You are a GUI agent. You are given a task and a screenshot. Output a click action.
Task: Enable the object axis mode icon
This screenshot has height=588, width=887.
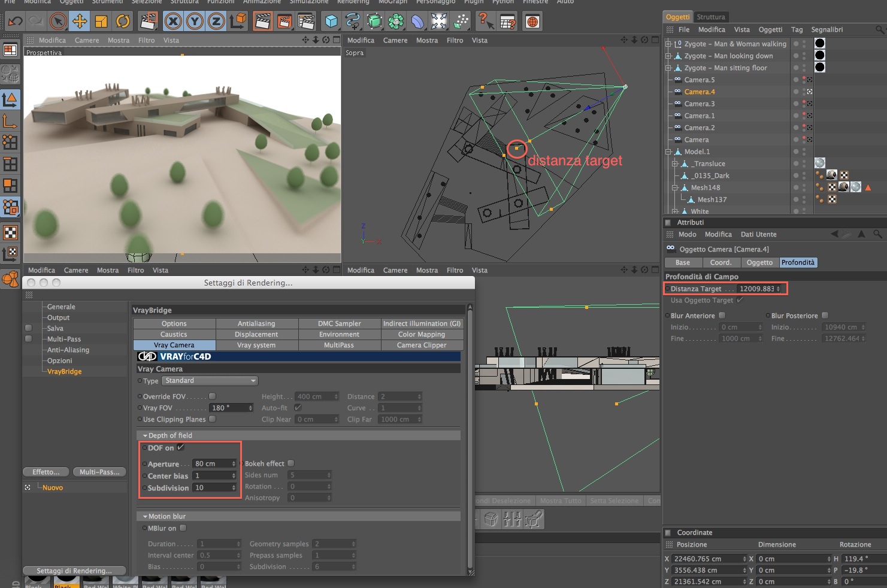pyautogui.click(x=10, y=121)
